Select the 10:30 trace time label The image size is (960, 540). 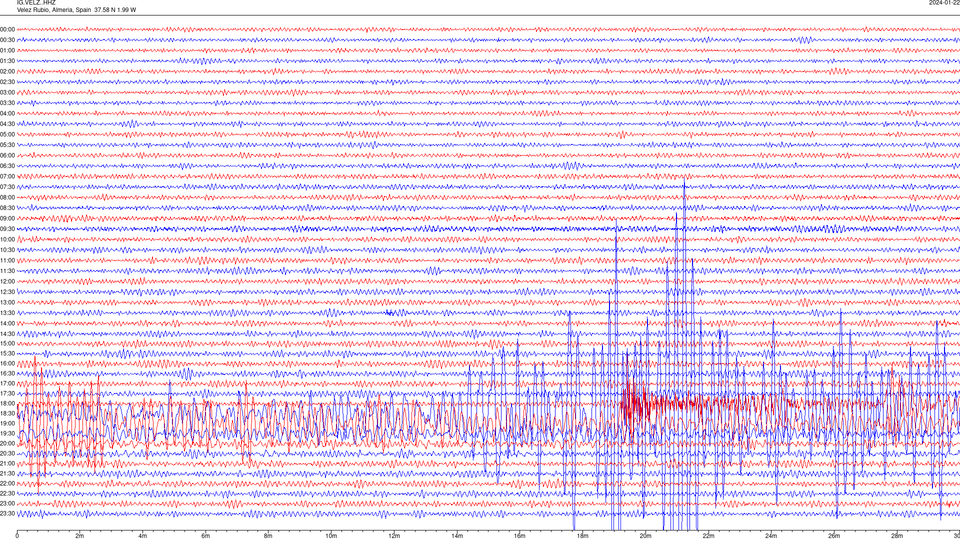[7, 250]
